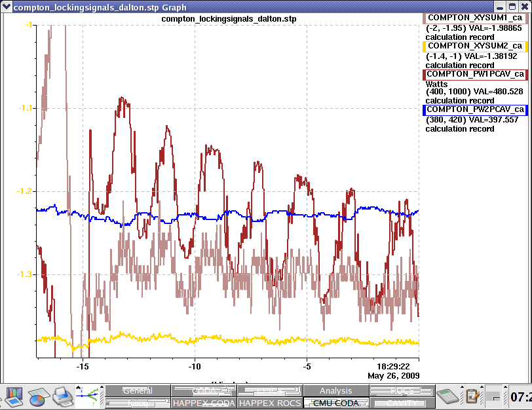Click the graph title compton_lockingsignals_dalton.stp
The height and width of the screenshot is (410, 532).
click(x=229, y=19)
